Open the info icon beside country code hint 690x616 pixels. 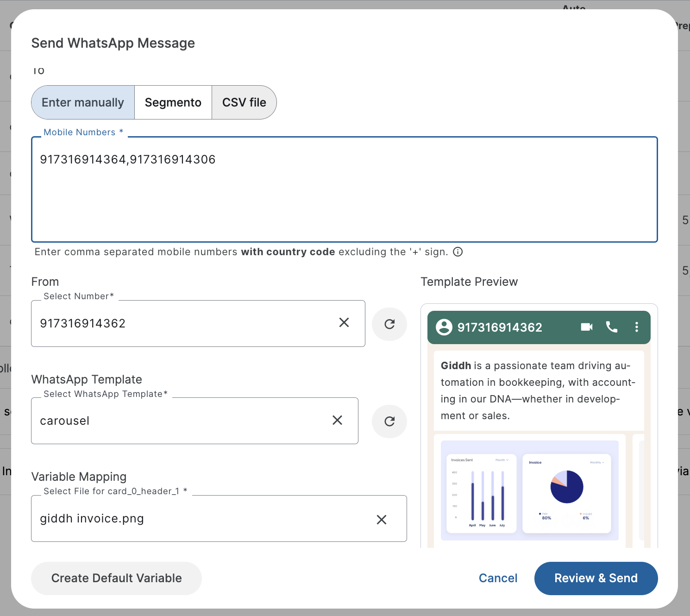pyautogui.click(x=458, y=252)
